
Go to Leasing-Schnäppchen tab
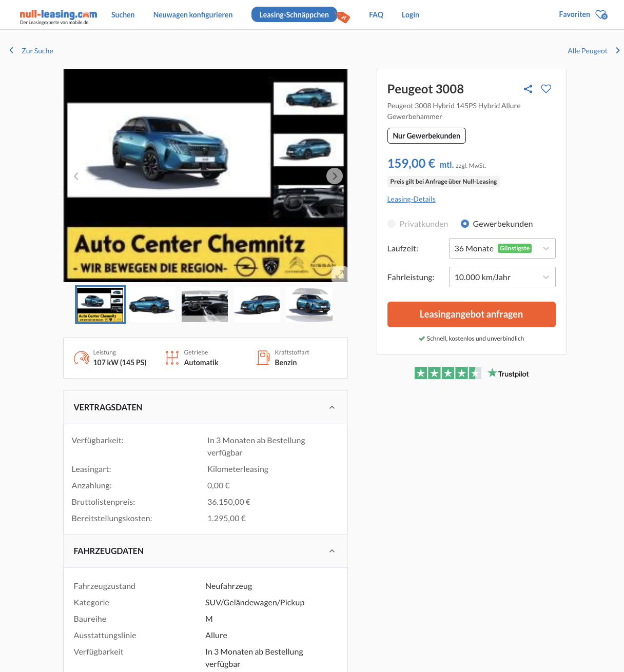click(x=294, y=15)
